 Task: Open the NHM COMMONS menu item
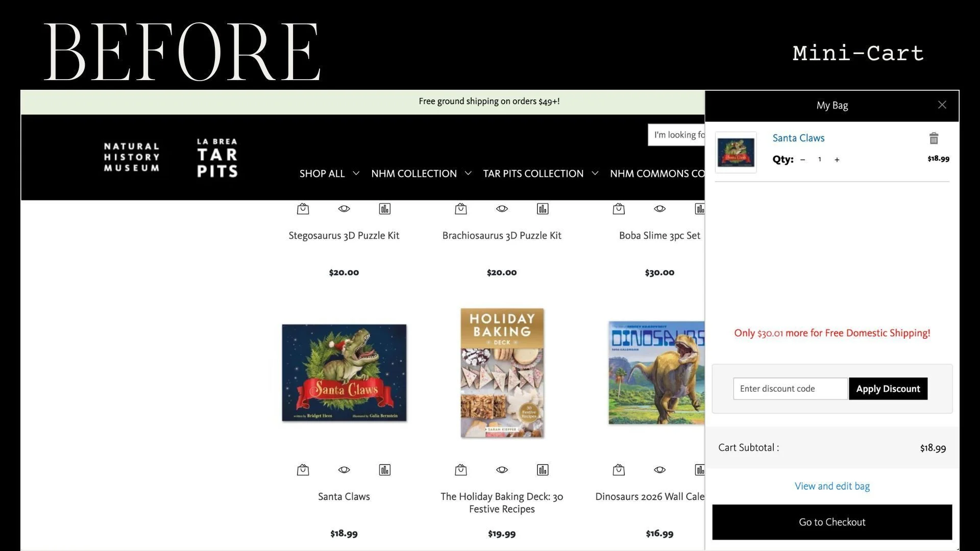click(x=656, y=173)
